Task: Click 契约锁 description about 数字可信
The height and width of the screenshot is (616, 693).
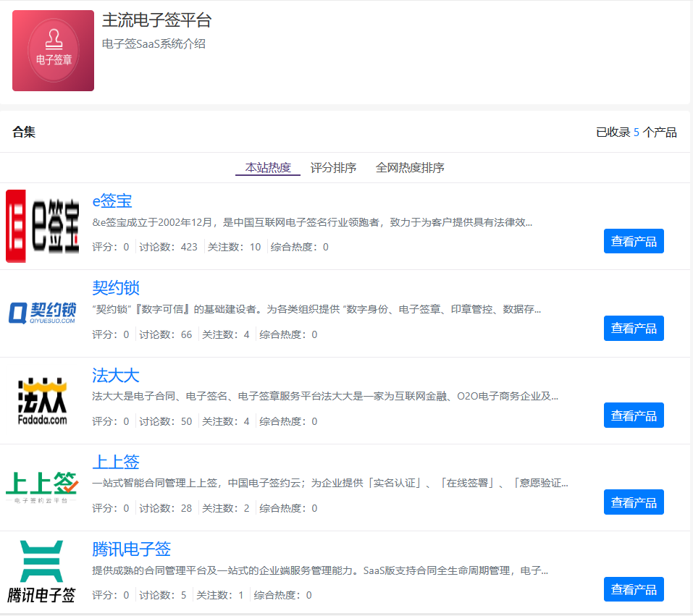Action: [x=316, y=309]
